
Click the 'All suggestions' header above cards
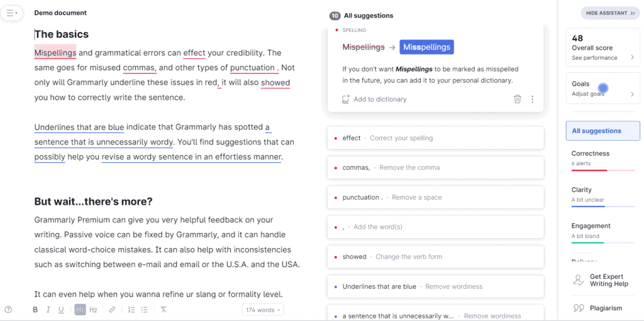[369, 16]
